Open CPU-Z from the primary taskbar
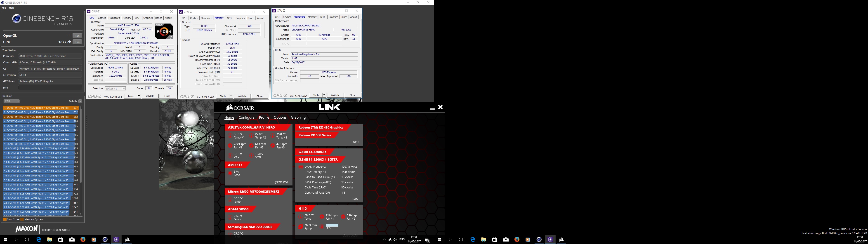The width and height of the screenshot is (868, 244). click(x=116, y=240)
